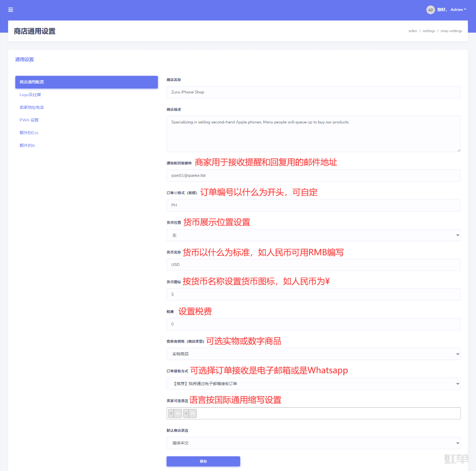The height and width of the screenshot is (471, 476).
Task: Remove the 'en' language tag
Action: (171, 413)
